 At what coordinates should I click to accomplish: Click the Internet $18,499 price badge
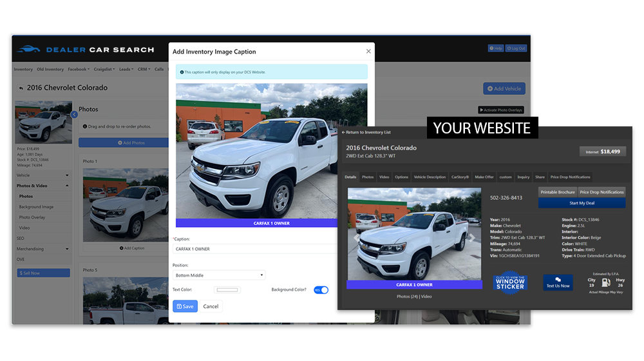tap(603, 151)
